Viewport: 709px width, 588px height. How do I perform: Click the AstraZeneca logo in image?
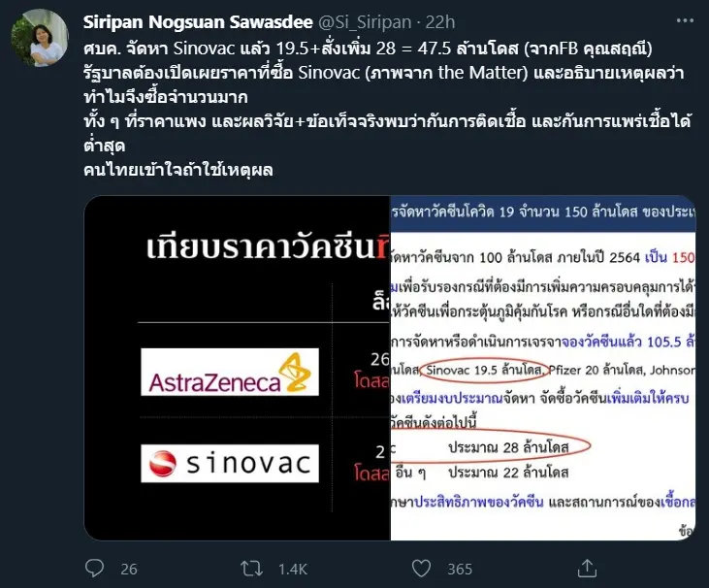tap(230, 372)
